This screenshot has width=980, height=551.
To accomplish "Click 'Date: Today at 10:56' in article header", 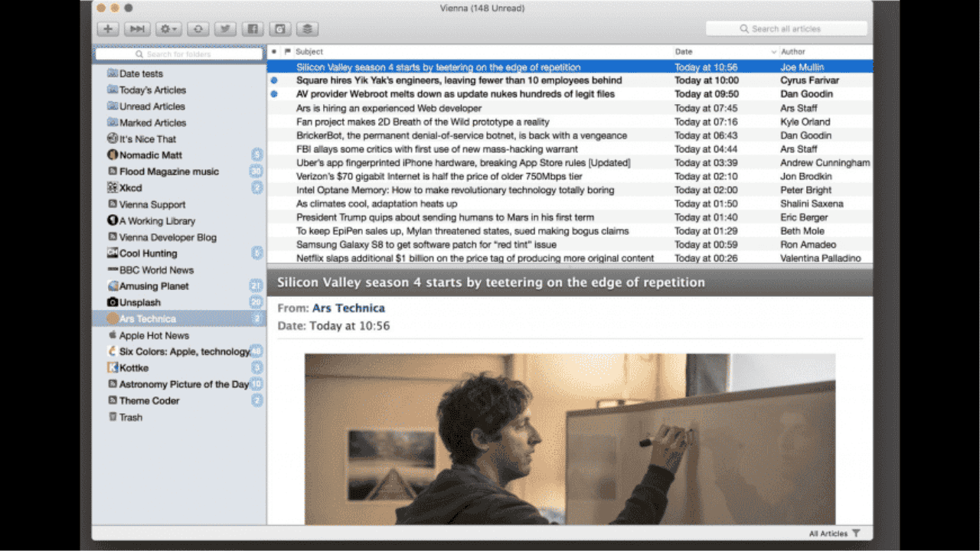I will [x=334, y=326].
